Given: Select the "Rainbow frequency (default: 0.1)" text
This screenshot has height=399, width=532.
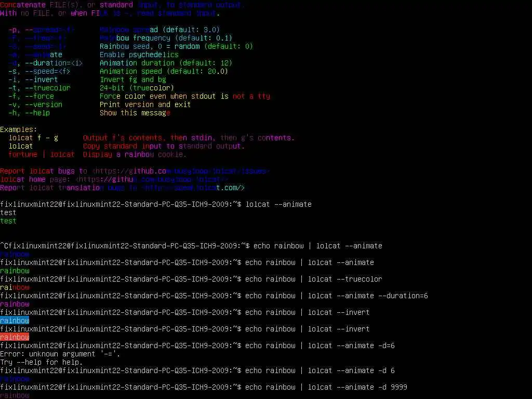Looking at the screenshot, I should 166,38.
